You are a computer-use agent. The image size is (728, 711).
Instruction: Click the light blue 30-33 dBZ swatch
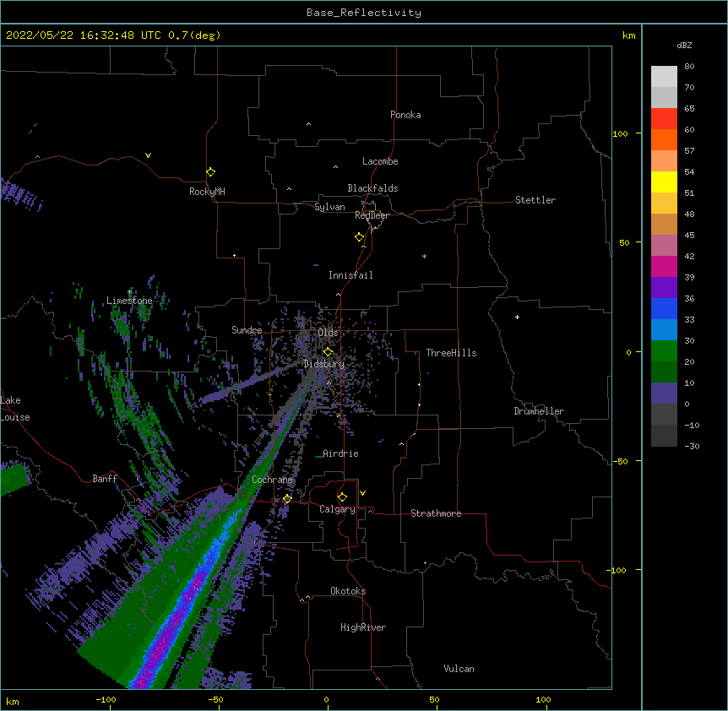(x=664, y=330)
